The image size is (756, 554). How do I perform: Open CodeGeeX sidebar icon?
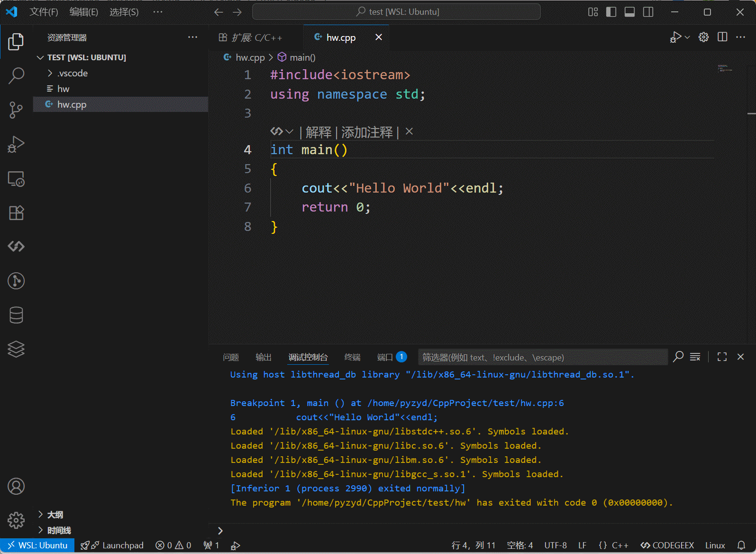point(16,247)
